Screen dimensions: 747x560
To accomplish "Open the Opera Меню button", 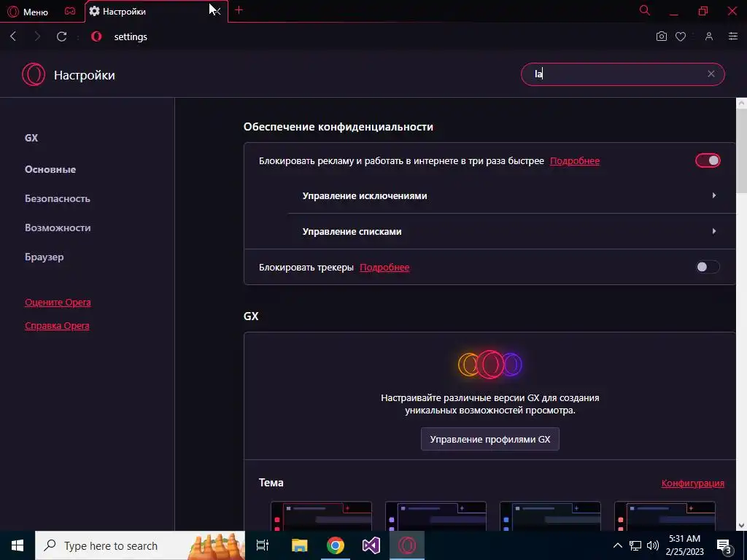I will 28,12.
